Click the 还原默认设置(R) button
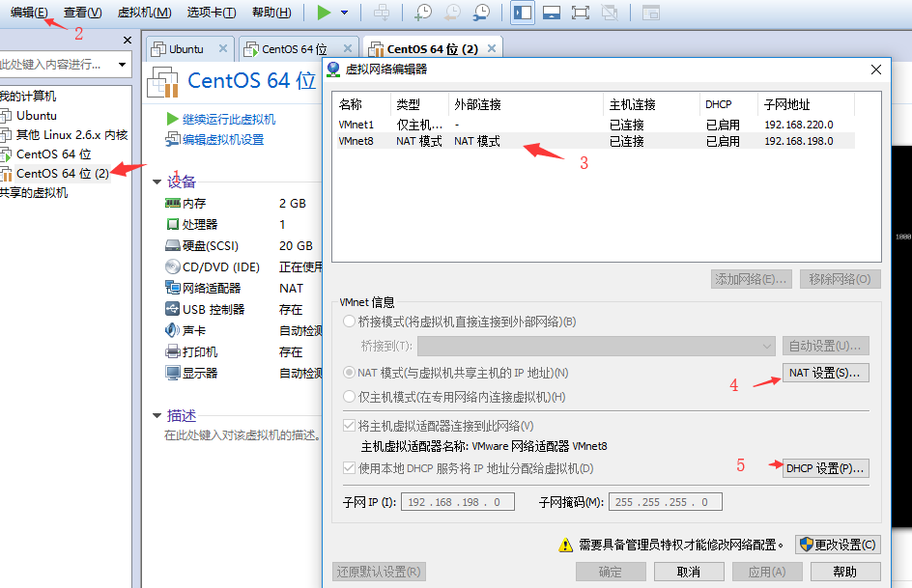Image resolution: width=912 pixels, height=588 pixels. tap(380, 573)
